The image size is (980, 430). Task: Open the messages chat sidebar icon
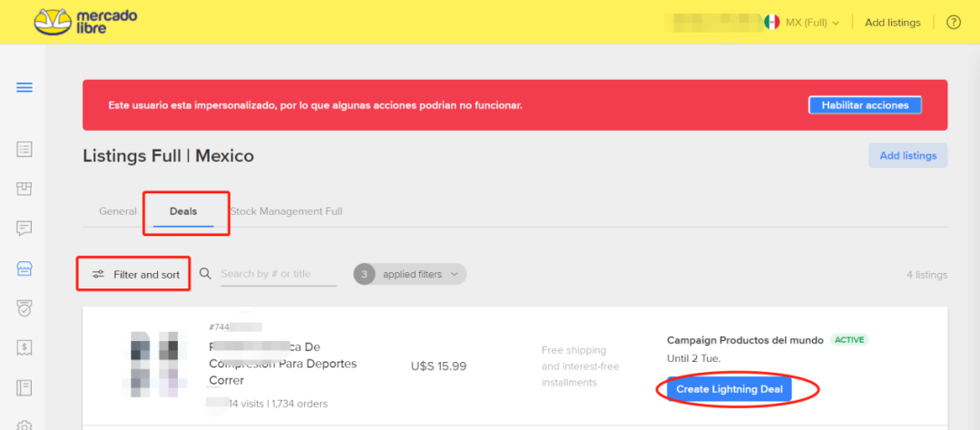pos(24,229)
